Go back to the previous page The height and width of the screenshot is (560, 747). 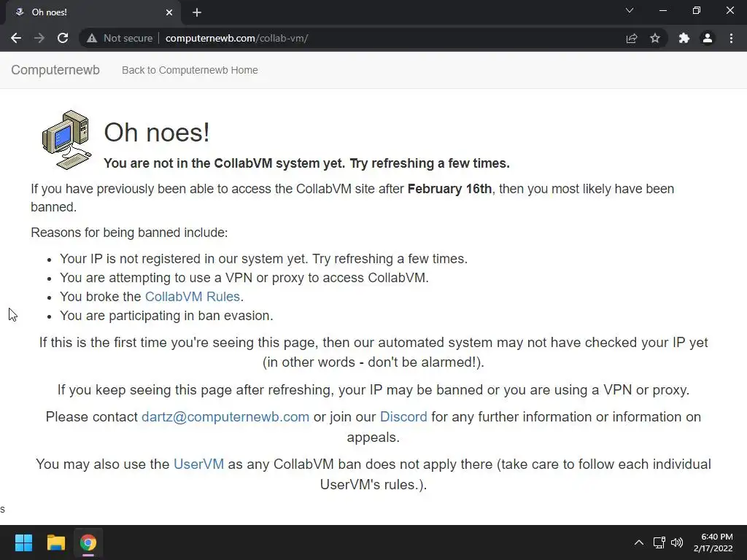tap(16, 38)
